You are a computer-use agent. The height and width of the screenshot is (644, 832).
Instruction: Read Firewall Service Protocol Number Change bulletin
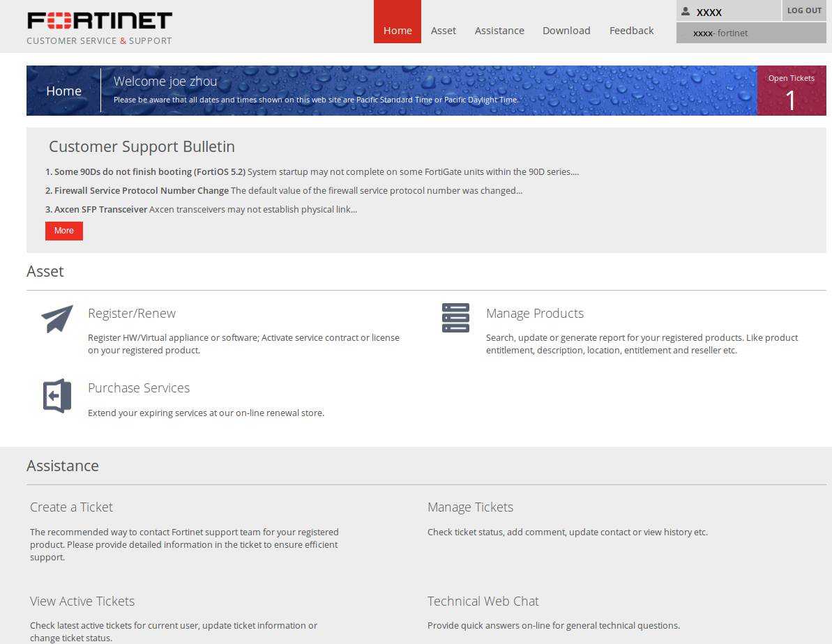tap(142, 190)
